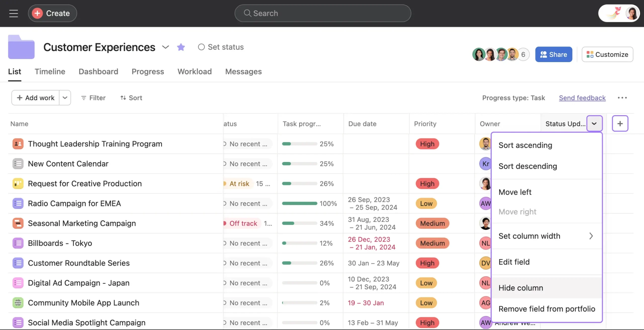Open the Send feedback link
644x330 pixels.
click(x=582, y=98)
